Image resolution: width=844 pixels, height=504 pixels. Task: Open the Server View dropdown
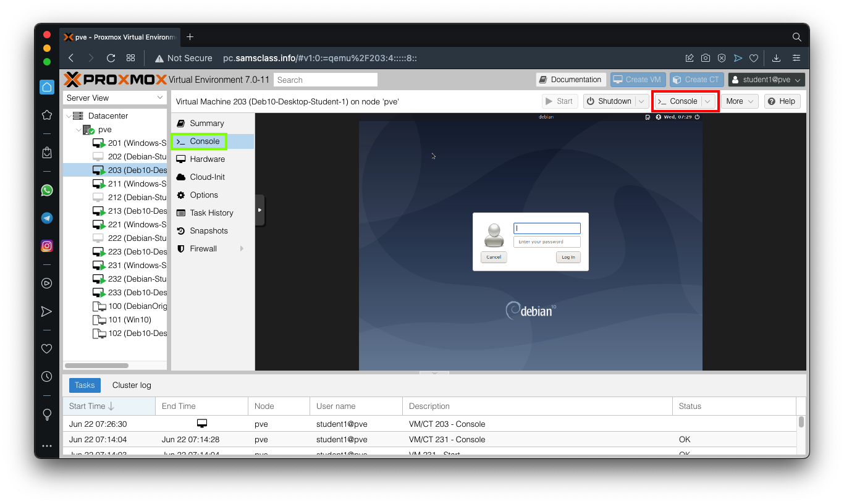[x=115, y=98]
